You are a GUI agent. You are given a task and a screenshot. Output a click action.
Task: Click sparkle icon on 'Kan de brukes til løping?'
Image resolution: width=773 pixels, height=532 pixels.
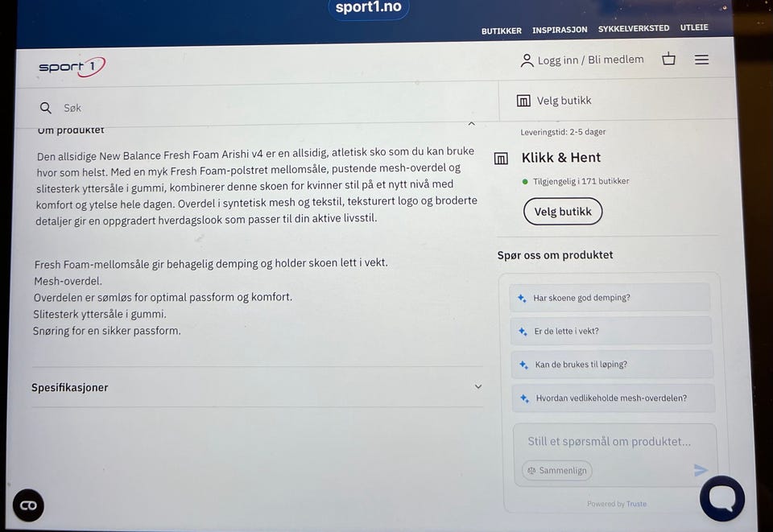coord(523,365)
